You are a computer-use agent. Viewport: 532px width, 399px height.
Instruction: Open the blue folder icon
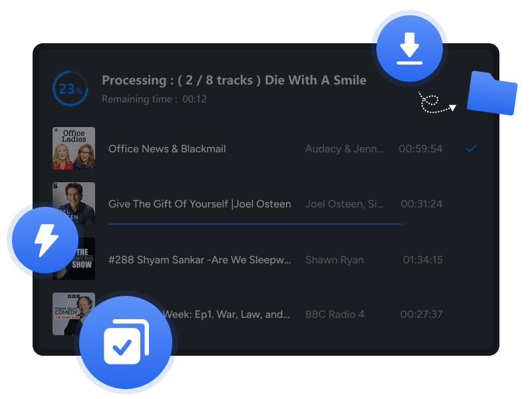point(492,94)
